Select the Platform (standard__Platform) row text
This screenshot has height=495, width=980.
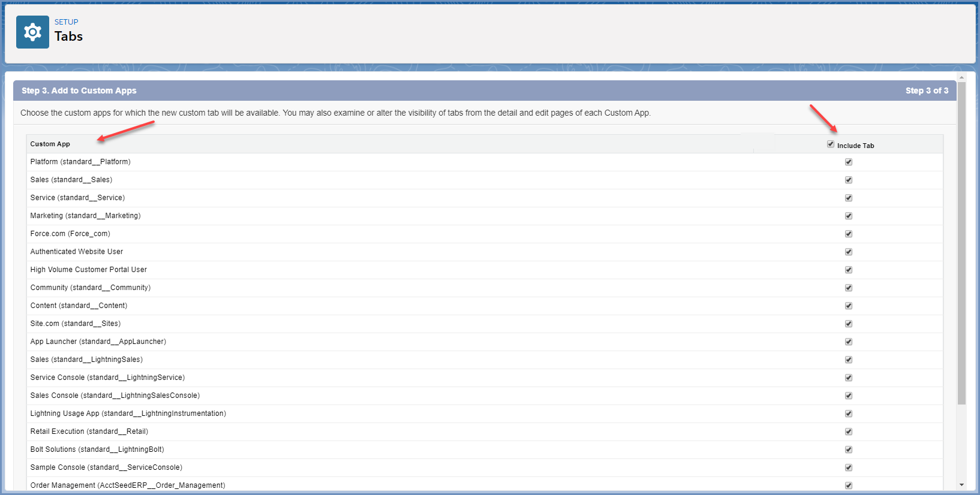(x=80, y=162)
